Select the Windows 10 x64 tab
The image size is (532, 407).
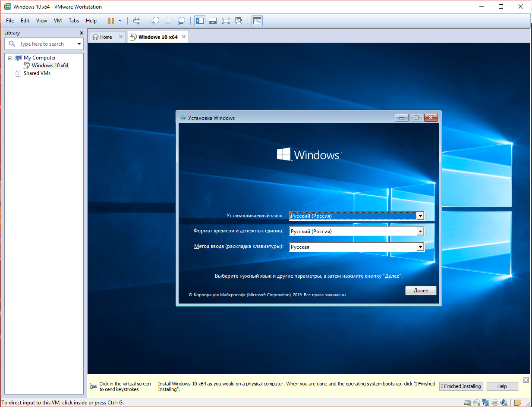pyautogui.click(x=158, y=37)
